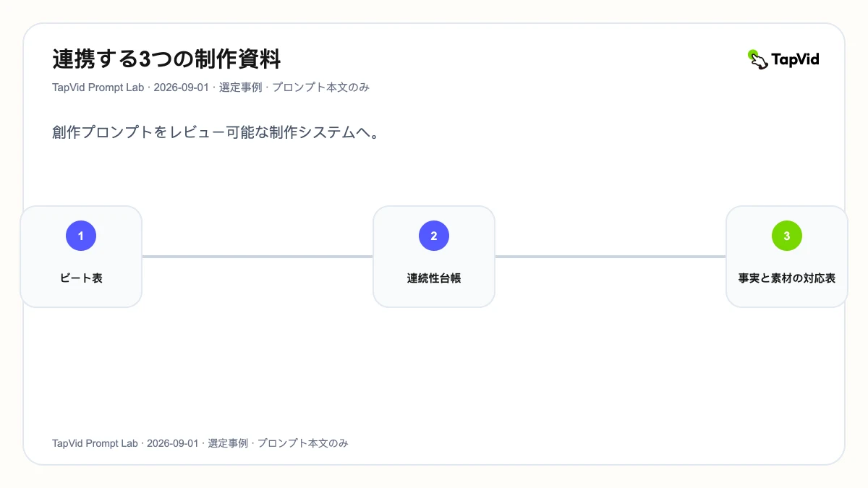Click the 連続性台帳 step label
This screenshot has height=488, width=868.
coord(434,278)
